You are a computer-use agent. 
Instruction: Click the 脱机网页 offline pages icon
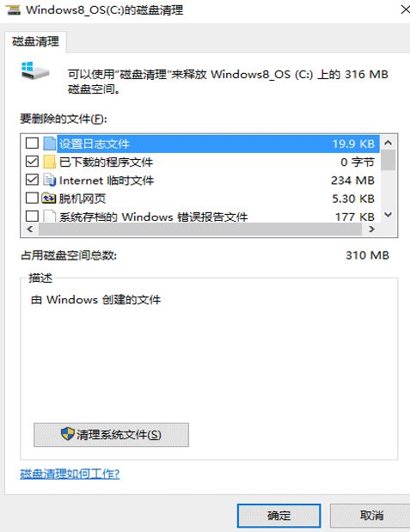(48, 199)
